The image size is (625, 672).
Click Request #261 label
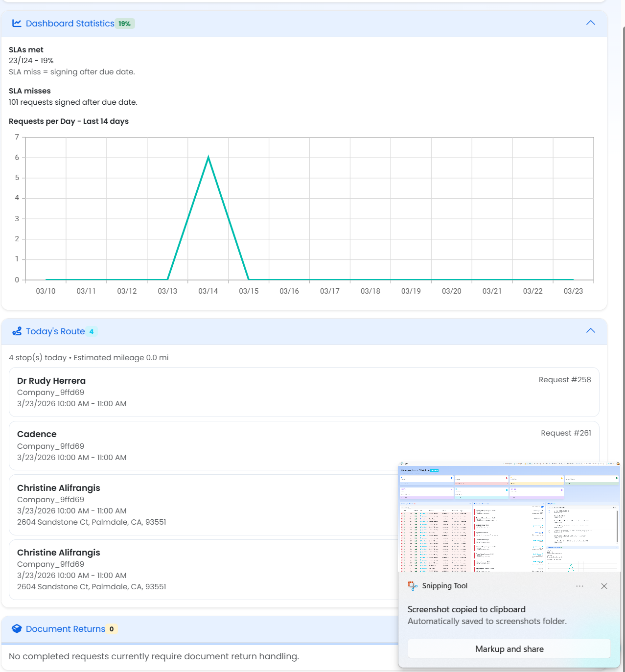point(566,433)
